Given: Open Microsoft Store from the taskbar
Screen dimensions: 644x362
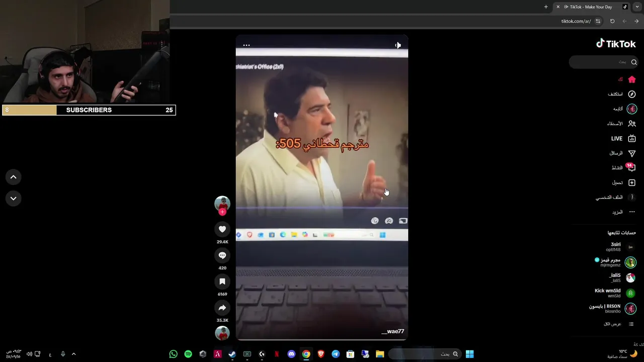Looking at the screenshot, I should point(350,354).
